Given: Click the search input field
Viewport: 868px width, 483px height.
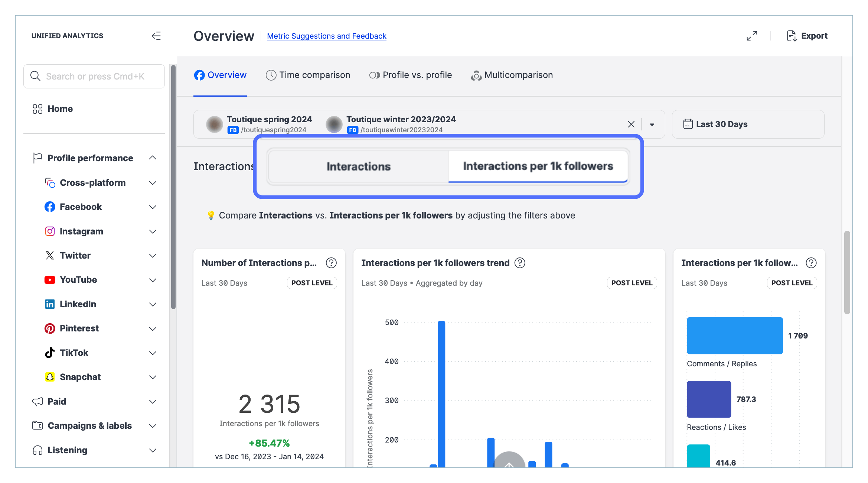Looking at the screenshot, I should point(95,76).
